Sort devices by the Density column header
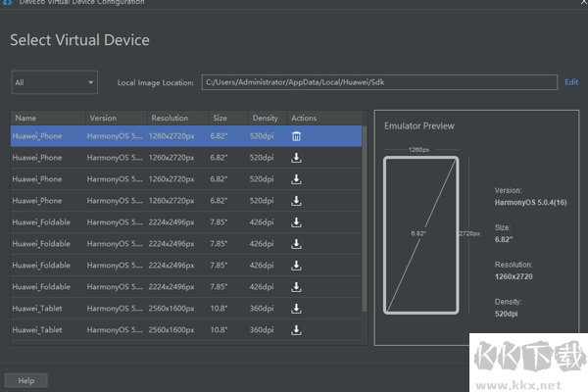The image size is (588, 392). (x=265, y=119)
